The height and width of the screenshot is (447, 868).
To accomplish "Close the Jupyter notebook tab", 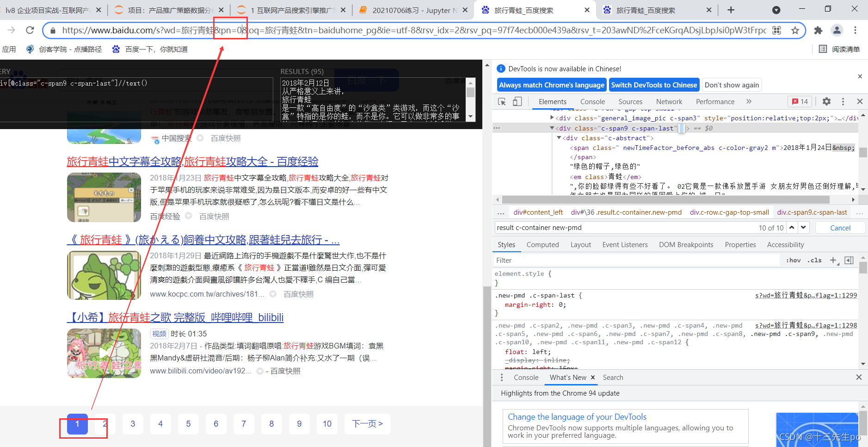I will click(465, 10).
